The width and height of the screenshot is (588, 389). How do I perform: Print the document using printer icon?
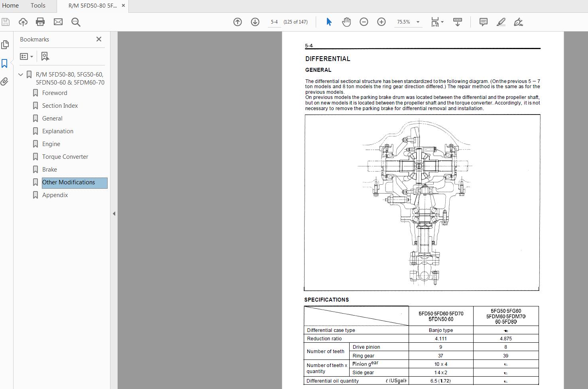pyautogui.click(x=40, y=22)
